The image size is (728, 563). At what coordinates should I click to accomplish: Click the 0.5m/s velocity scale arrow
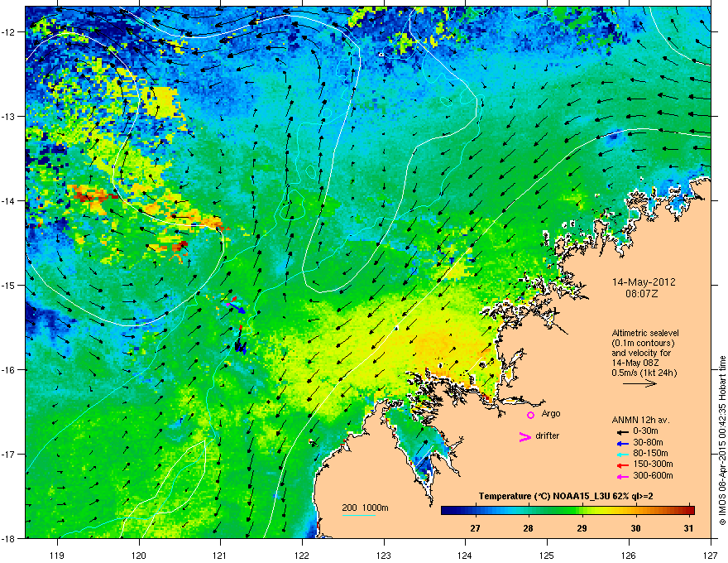pyautogui.click(x=639, y=383)
